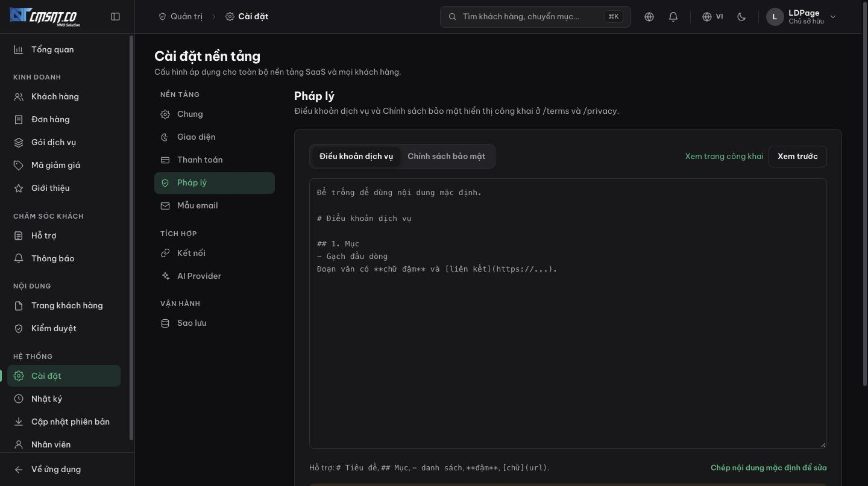Open Cập nhật phiên bản page

point(64,422)
